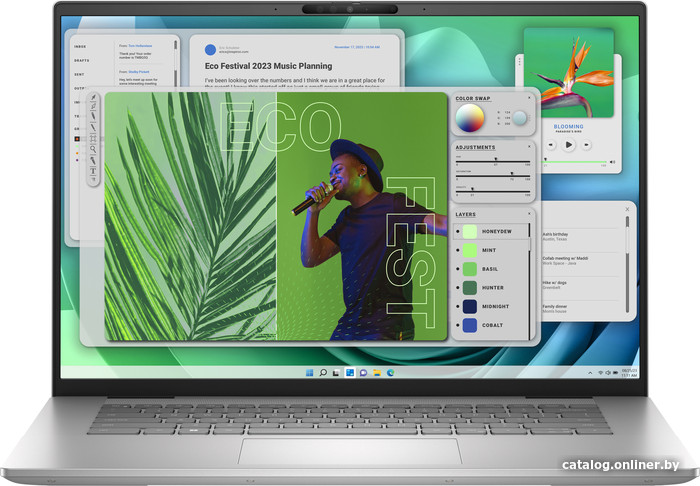Open the Chat taskbar icon

pos(363,372)
